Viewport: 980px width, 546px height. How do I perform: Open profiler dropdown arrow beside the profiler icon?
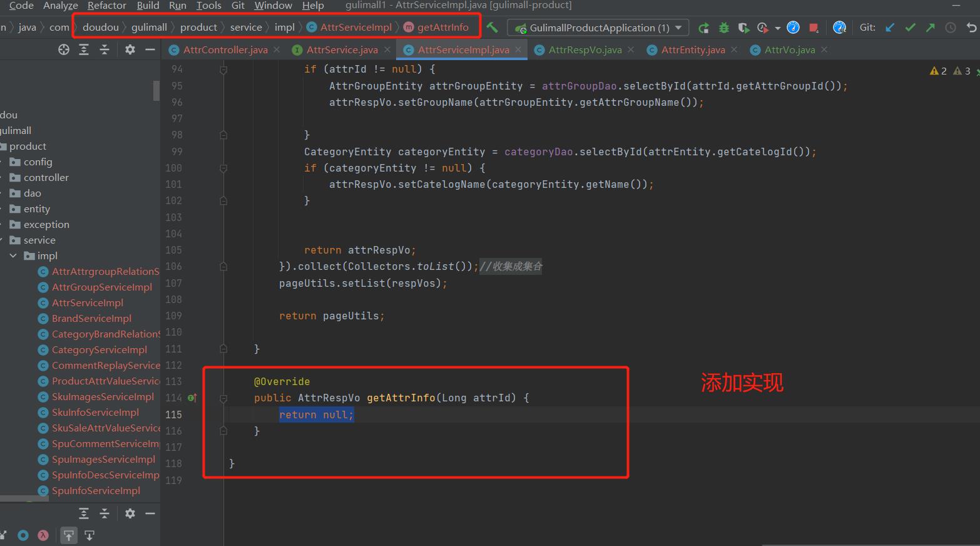tap(777, 28)
